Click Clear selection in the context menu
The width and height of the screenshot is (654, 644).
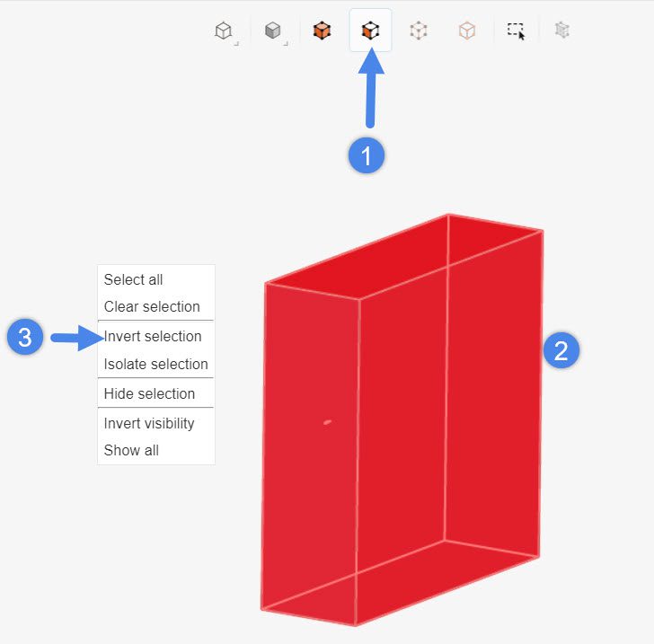click(152, 306)
